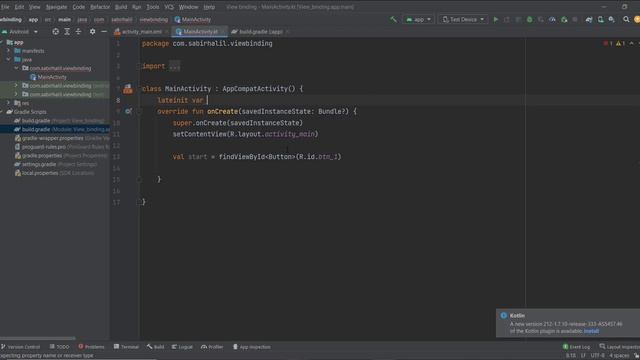The width and height of the screenshot is (640, 360).
Task: Click the 'main' breadcrumb in navigation bar
Action: (x=64, y=19)
